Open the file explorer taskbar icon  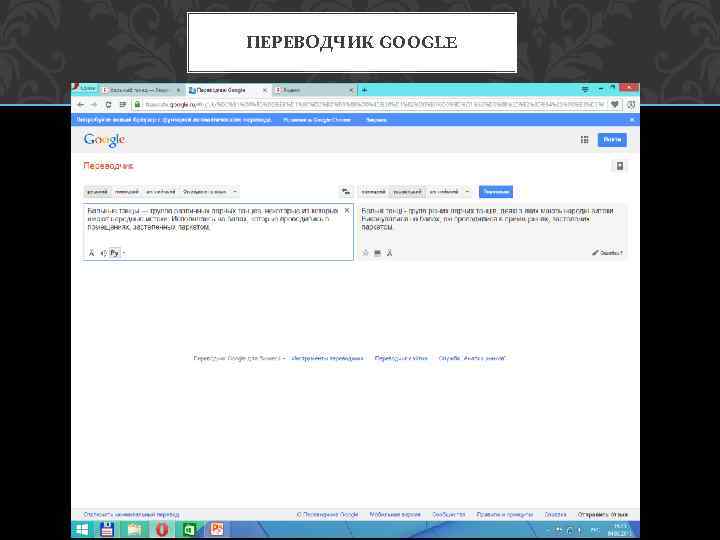pyautogui.click(x=134, y=530)
